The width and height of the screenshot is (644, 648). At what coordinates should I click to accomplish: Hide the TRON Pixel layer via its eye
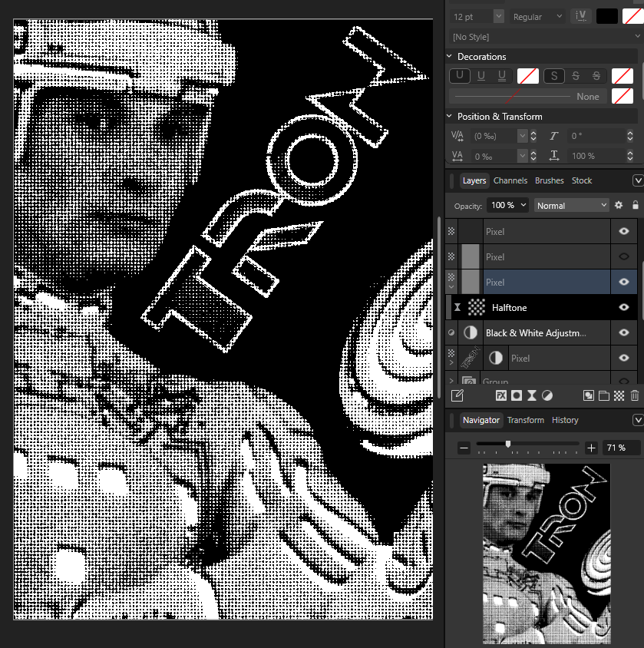624,358
